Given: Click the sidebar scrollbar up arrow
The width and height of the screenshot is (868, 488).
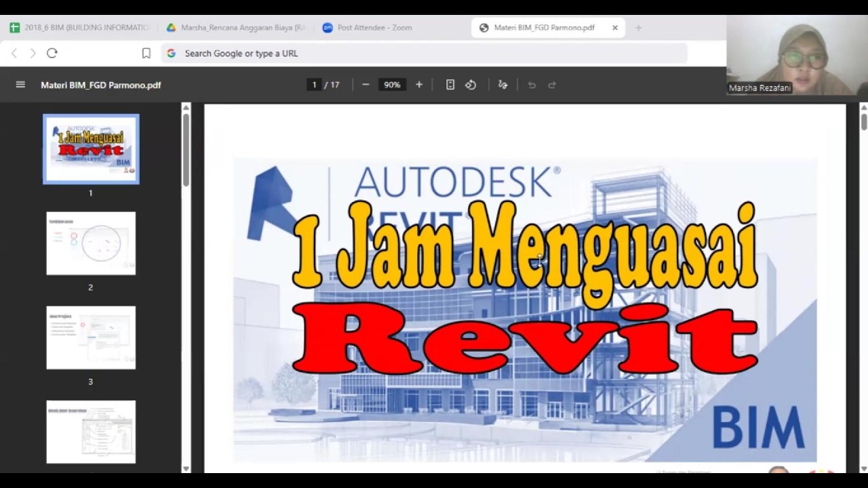Looking at the screenshot, I should [186, 106].
